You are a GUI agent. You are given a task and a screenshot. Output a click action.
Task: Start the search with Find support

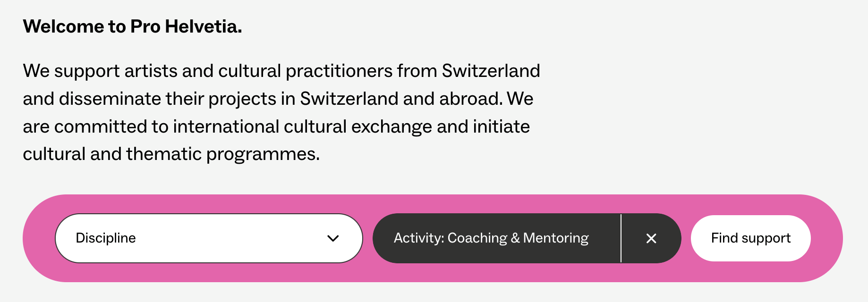[750, 238]
